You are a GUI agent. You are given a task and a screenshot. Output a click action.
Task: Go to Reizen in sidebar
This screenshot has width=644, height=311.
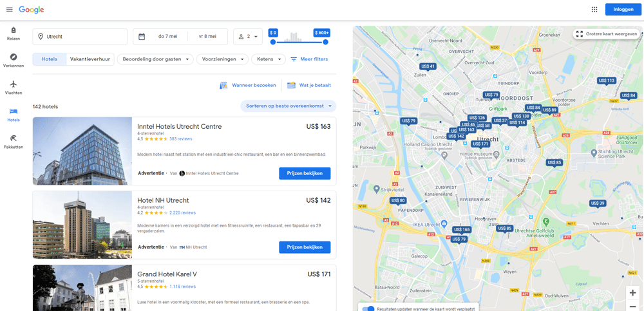pos(14,34)
